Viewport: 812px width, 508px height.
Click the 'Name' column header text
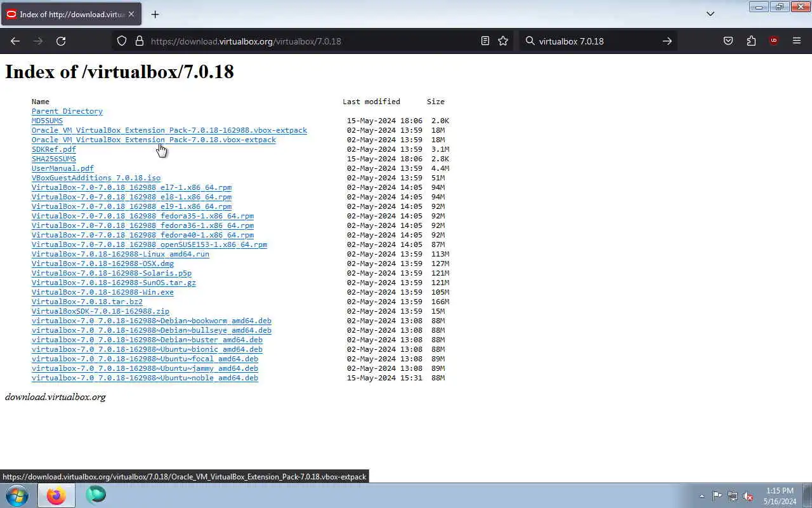[x=41, y=102]
